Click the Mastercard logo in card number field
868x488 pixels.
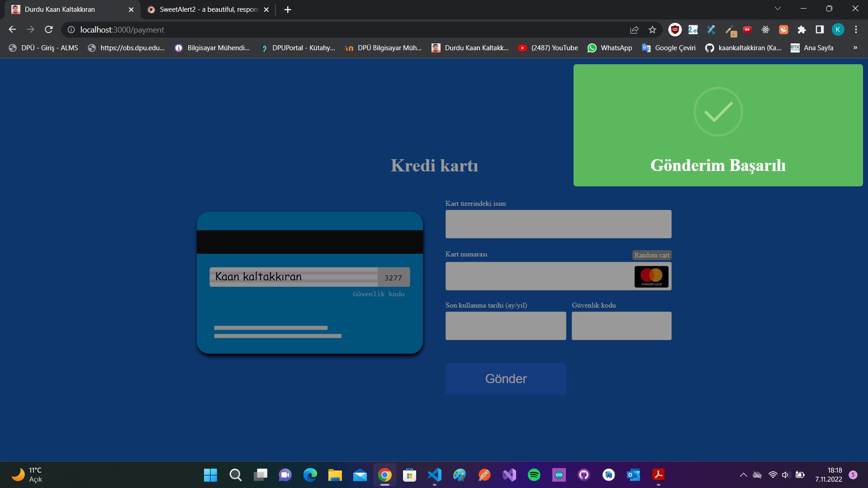click(651, 276)
